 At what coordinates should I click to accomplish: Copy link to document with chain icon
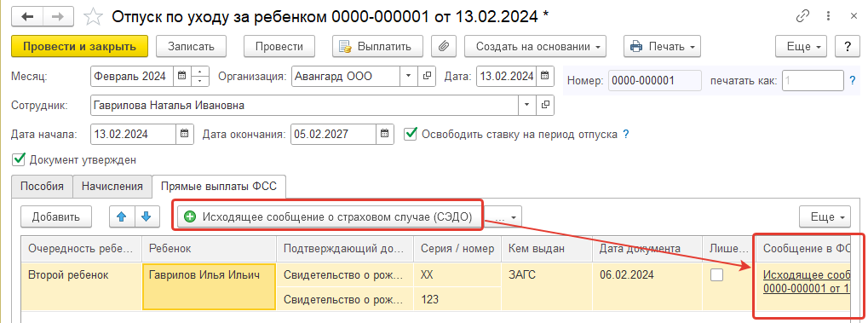tap(802, 17)
